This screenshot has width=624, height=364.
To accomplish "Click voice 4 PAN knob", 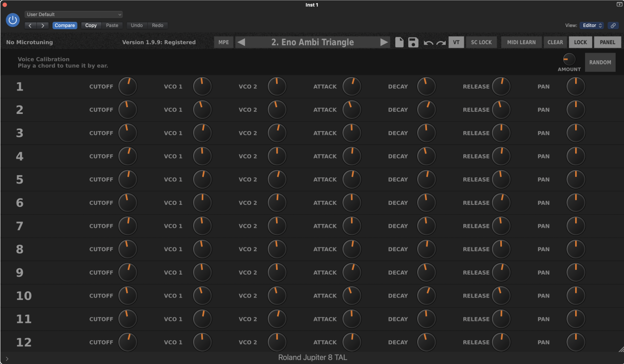I will click(576, 156).
